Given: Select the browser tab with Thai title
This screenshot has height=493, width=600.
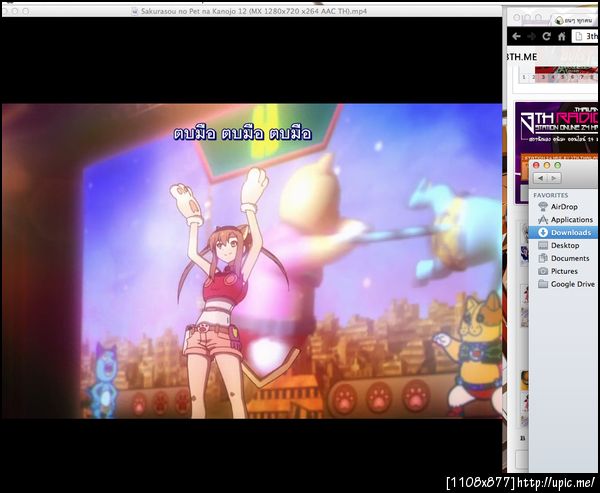Looking at the screenshot, I should pyautogui.click(x=576, y=20).
